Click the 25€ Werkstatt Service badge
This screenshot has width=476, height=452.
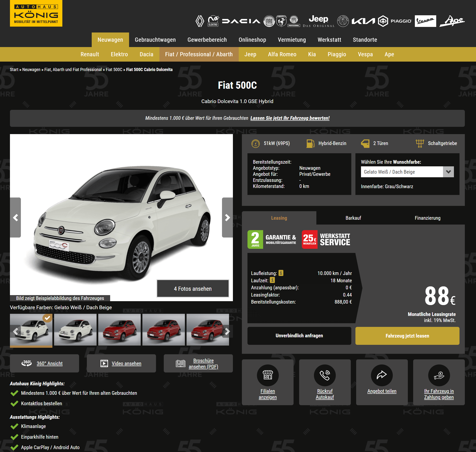[x=326, y=239]
